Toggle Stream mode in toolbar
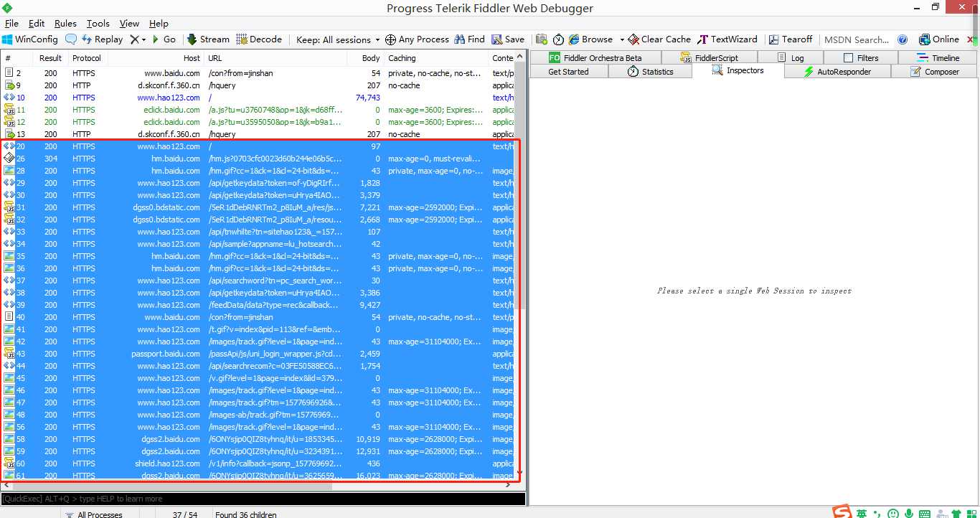 tap(208, 39)
